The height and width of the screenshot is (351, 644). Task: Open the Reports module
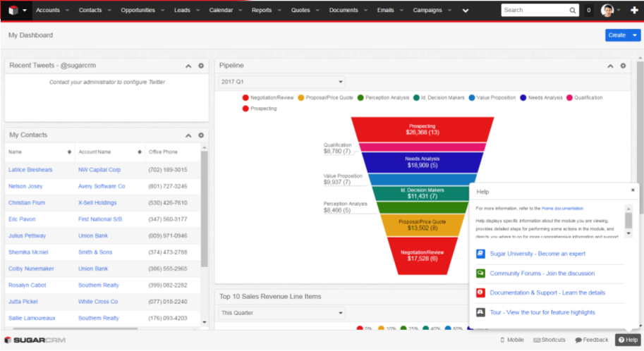tap(262, 11)
